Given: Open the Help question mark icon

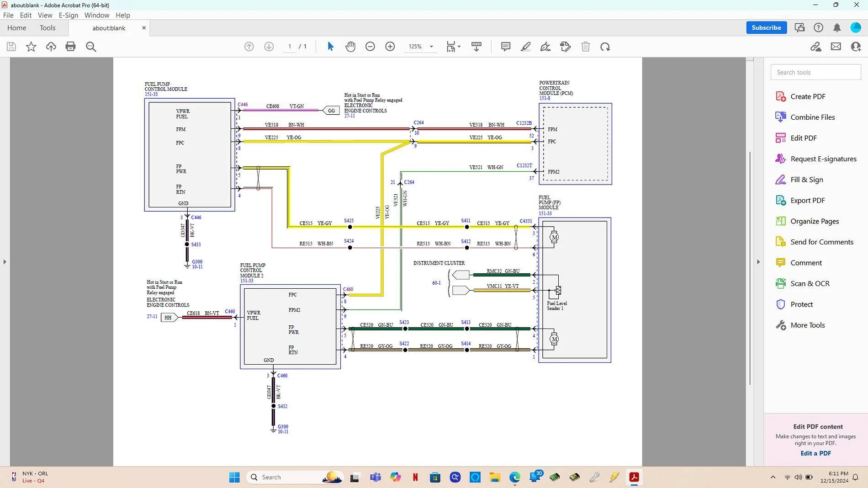Looking at the screenshot, I should [819, 28].
